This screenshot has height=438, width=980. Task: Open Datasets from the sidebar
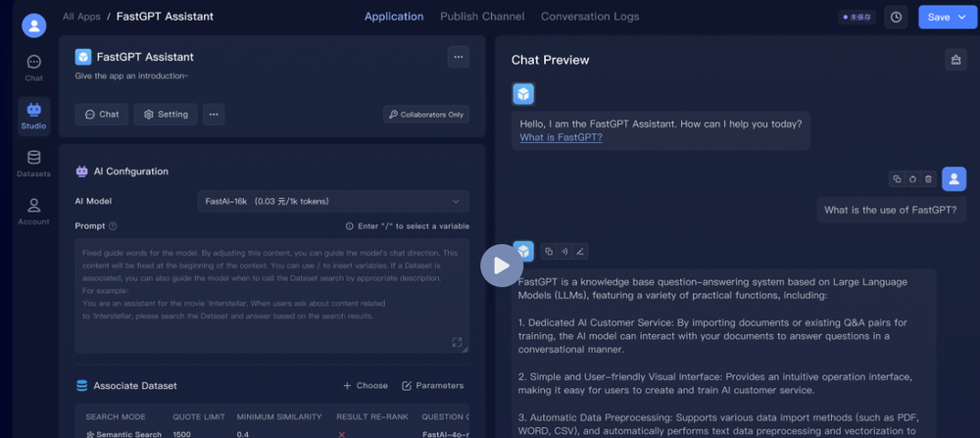(33, 164)
